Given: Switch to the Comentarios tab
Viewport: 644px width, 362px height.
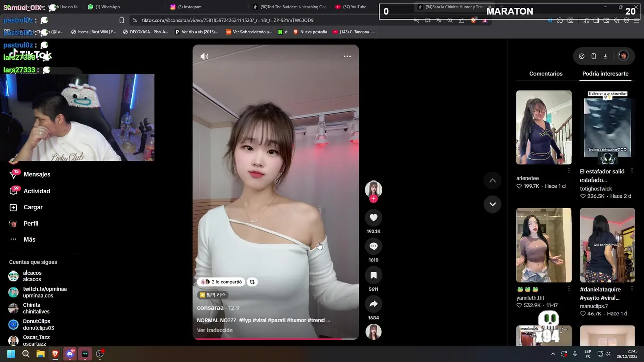Looking at the screenshot, I should tap(546, 74).
